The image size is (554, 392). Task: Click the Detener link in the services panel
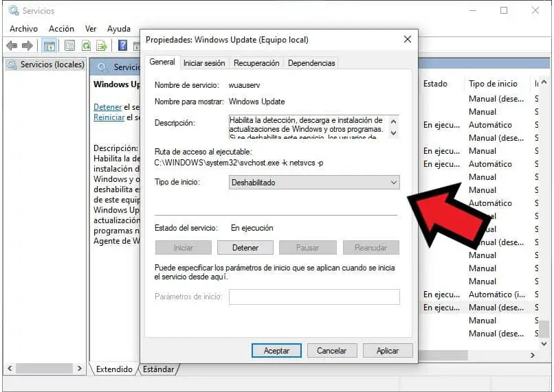click(107, 107)
